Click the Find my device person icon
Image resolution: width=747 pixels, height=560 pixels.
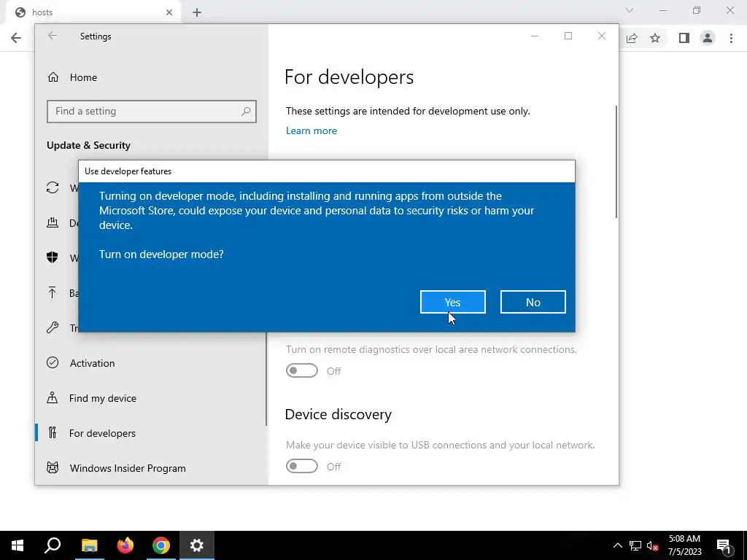point(53,397)
